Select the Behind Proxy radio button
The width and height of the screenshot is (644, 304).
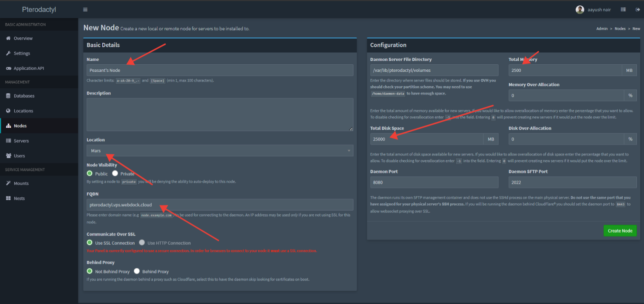(137, 271)
